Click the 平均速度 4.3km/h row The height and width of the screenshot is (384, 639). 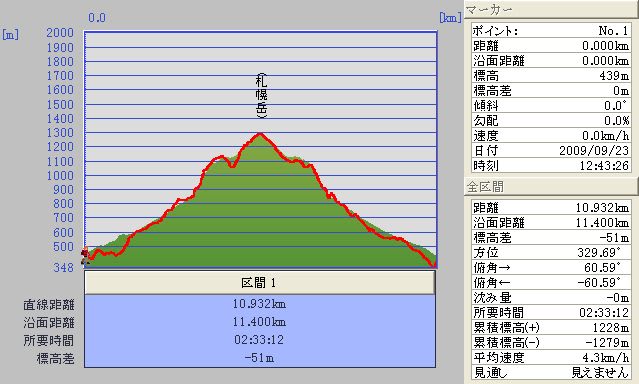[551, 358]
